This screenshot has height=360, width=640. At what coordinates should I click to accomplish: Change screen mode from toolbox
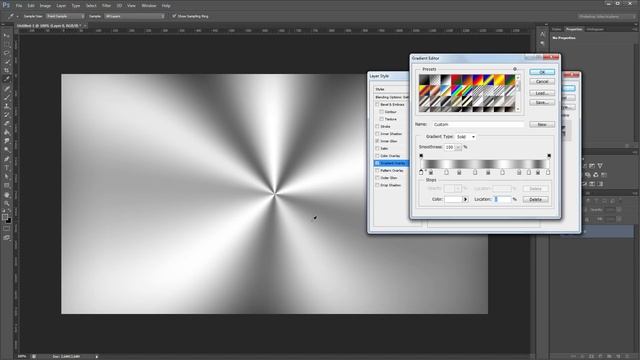coord(7,237)
